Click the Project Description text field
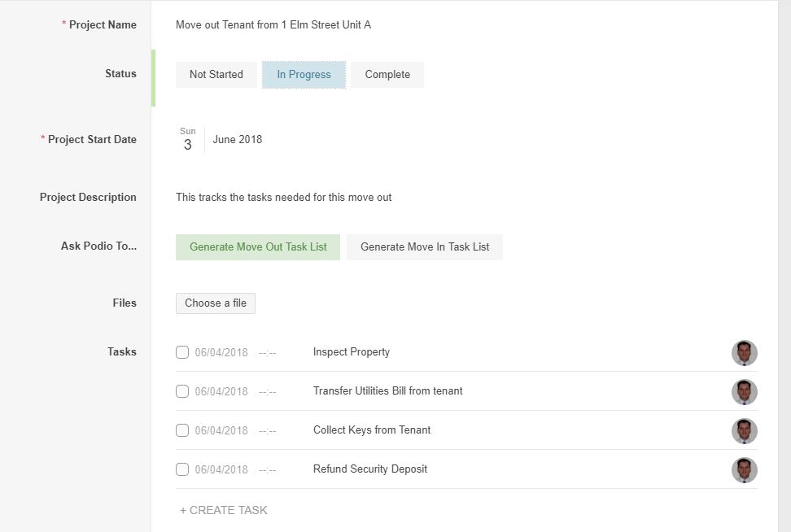 tap(283, 198)
